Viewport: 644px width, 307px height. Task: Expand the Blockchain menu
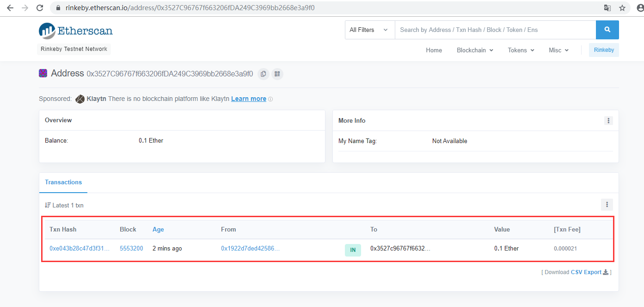pos(475,50)
